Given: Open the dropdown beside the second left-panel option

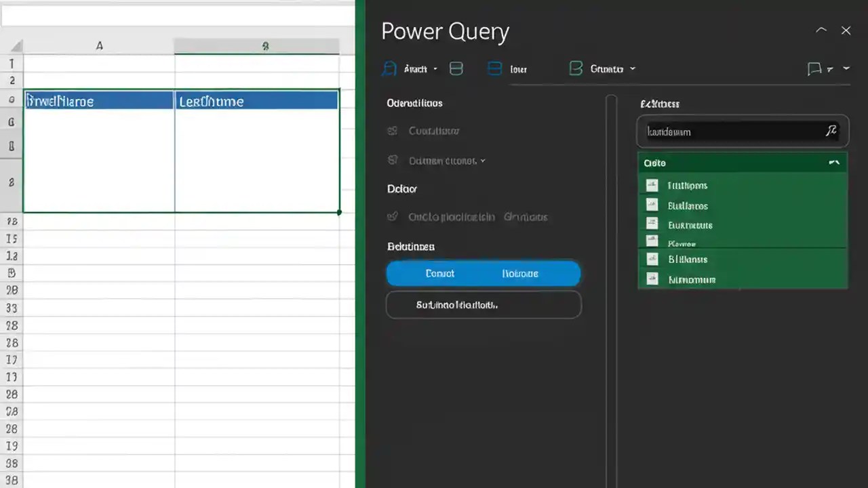Looking at the screenshot, I should (483, 161).
